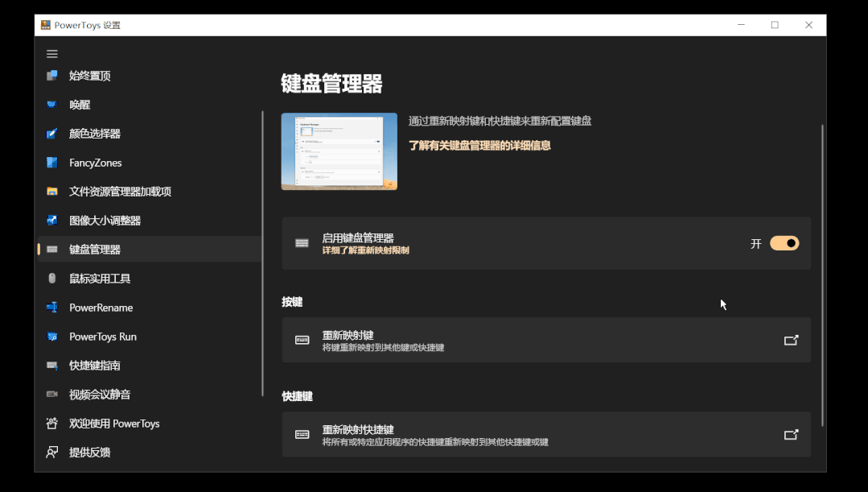Click the FancyZones icon in sidebar

52,163
